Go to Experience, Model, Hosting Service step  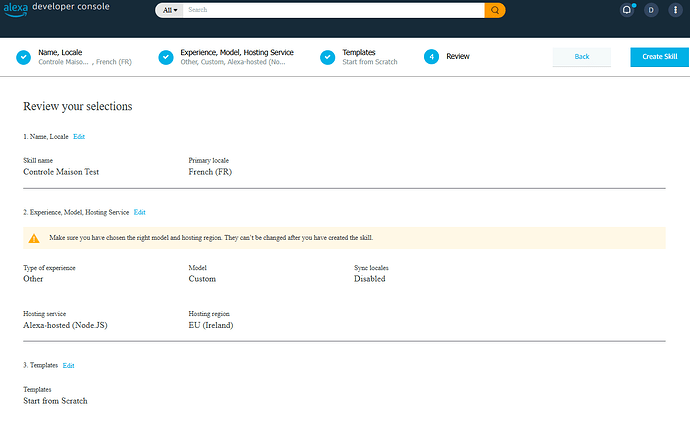(237, 52)
